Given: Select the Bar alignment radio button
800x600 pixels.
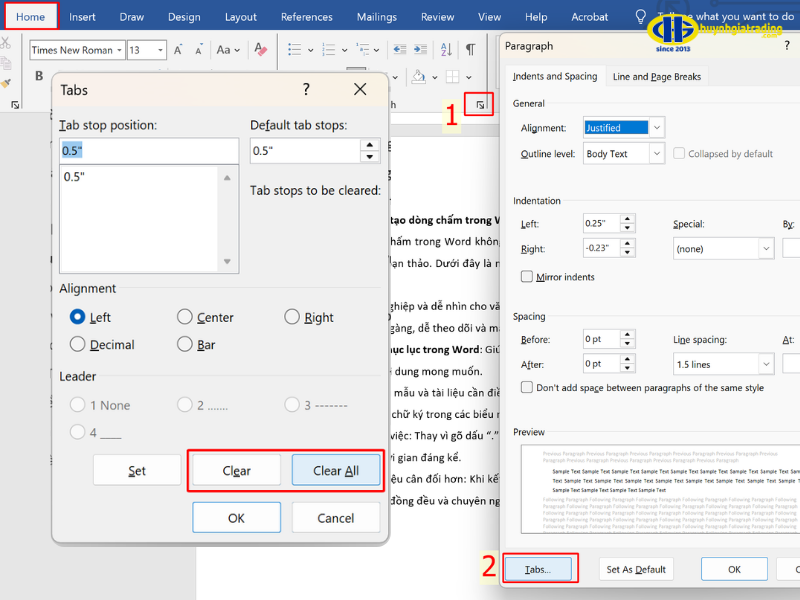Looking at the screenshot, I should [185, 344].
